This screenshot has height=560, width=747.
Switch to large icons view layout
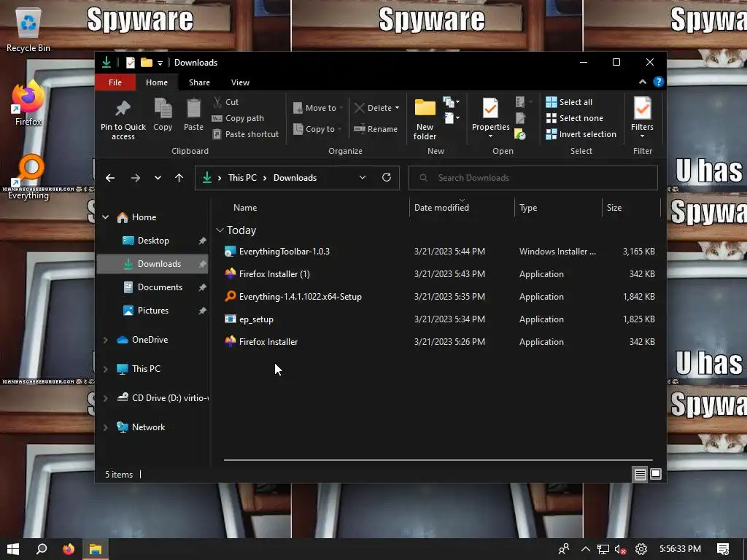coord(656,474)
